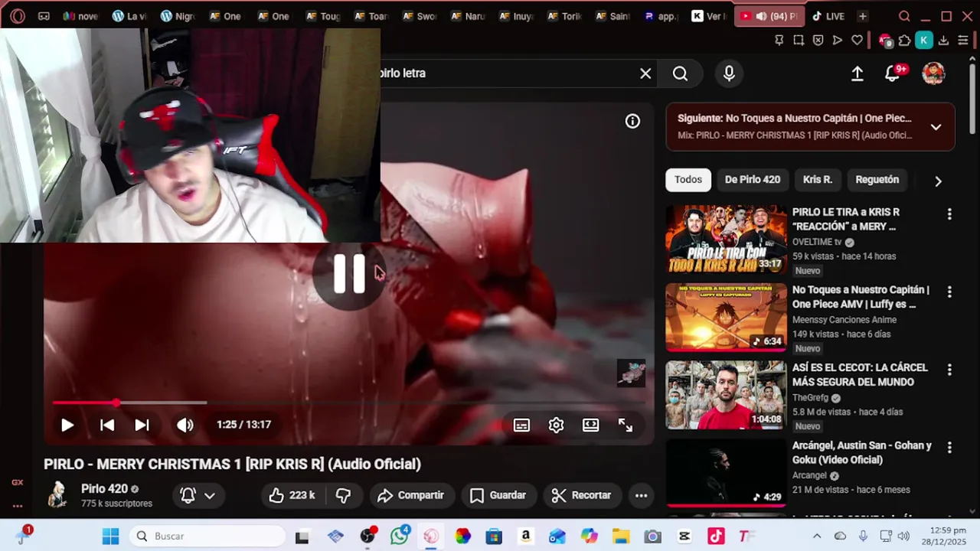
Task: Click the Windows taskbar Buscar search box
Action: coord(207,536)
